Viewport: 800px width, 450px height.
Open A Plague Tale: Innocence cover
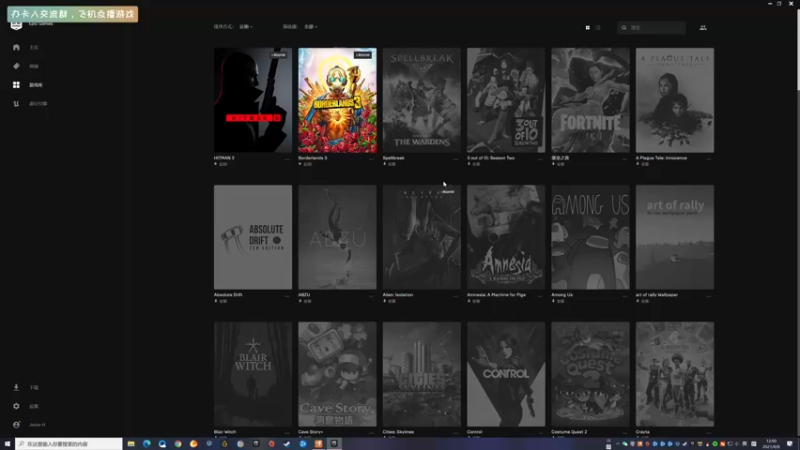(675, 100)
